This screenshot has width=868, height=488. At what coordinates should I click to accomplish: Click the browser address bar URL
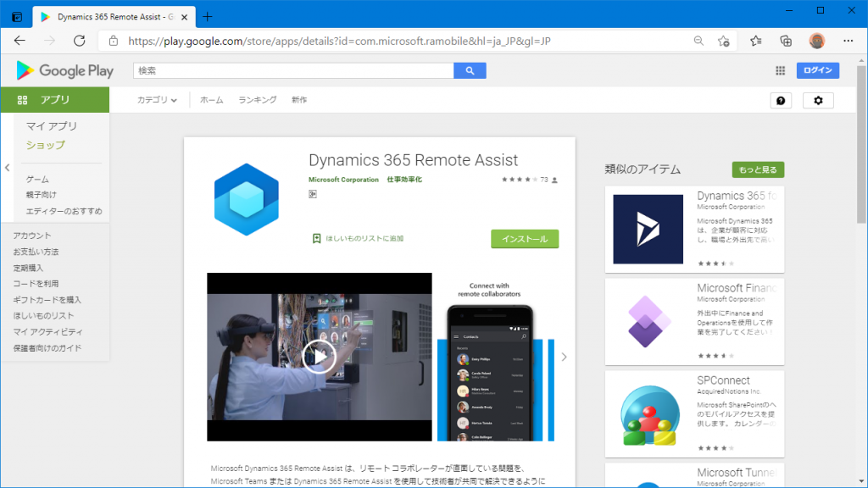tap(339, 41)
